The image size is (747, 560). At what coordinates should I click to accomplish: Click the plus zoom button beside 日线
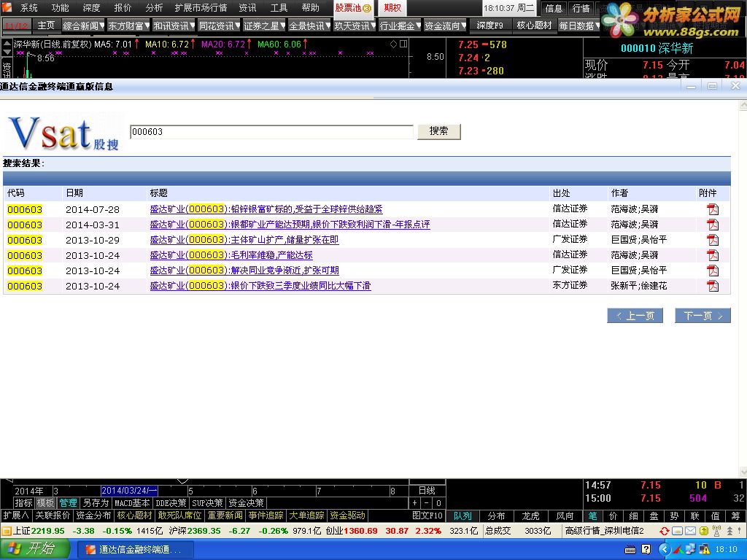click(414, 503)
